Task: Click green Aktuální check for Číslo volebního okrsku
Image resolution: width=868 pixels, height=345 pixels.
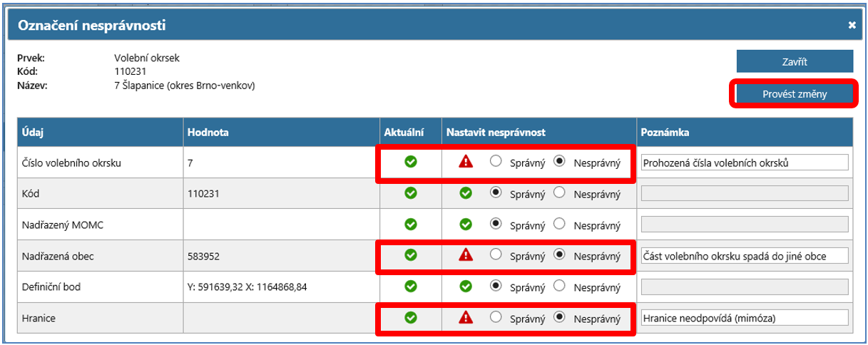Action: 410,162
